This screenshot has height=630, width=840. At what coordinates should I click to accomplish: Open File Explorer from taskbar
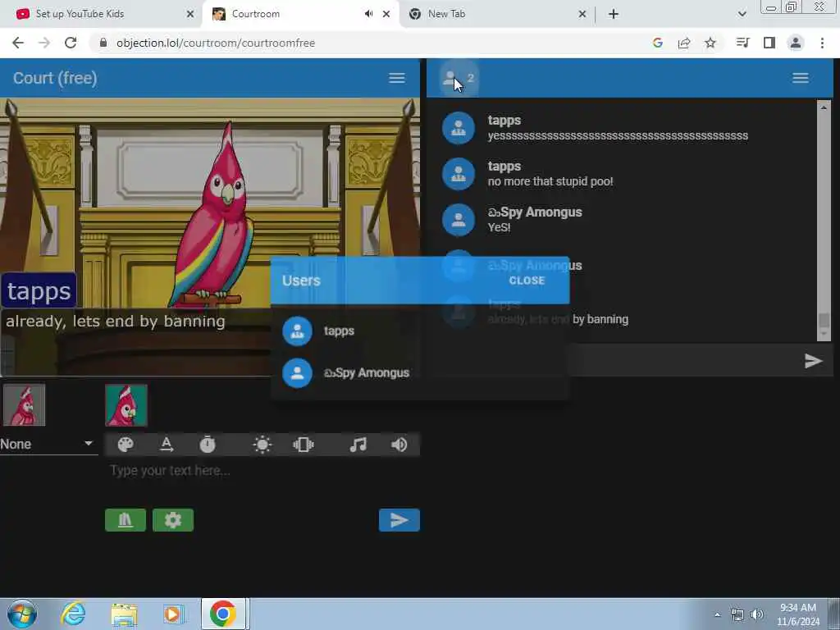pos(124,614)
